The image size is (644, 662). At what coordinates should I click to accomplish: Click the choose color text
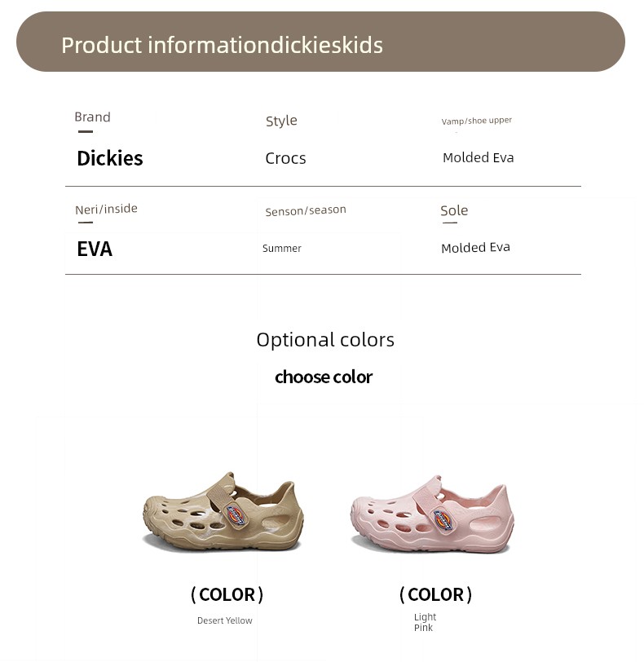pos(324,377)
